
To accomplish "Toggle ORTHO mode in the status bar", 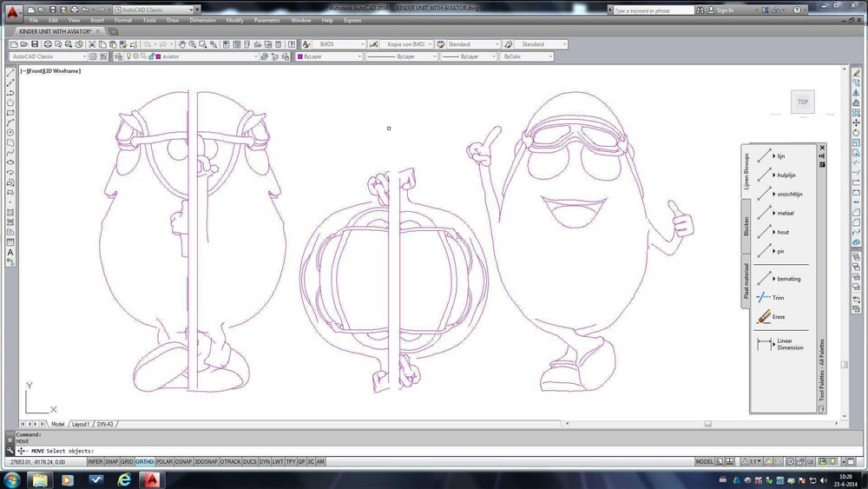I will click(144, 461).
